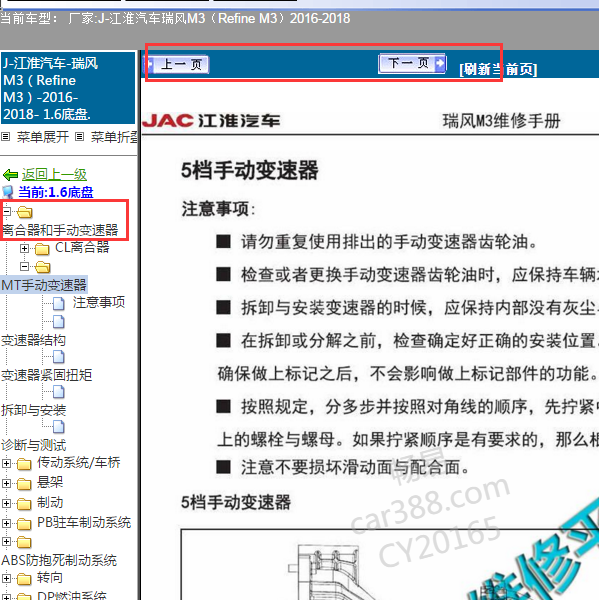
Task: Click the 制动 folder icon
Action: 24,504
